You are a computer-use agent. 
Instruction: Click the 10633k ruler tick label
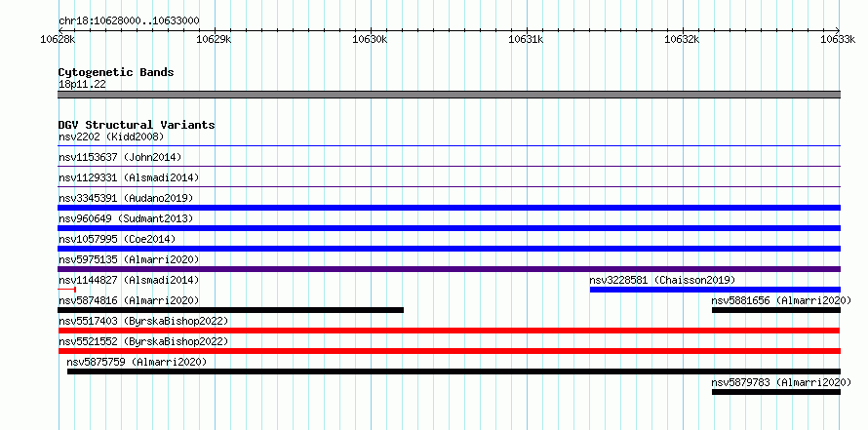(838, 39)
